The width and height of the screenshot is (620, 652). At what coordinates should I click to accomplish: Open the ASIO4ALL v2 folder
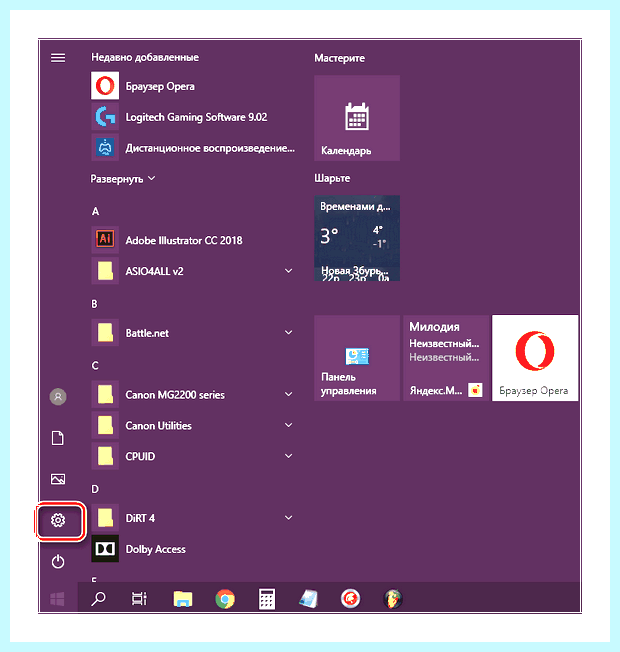click(x=193, y=271)
